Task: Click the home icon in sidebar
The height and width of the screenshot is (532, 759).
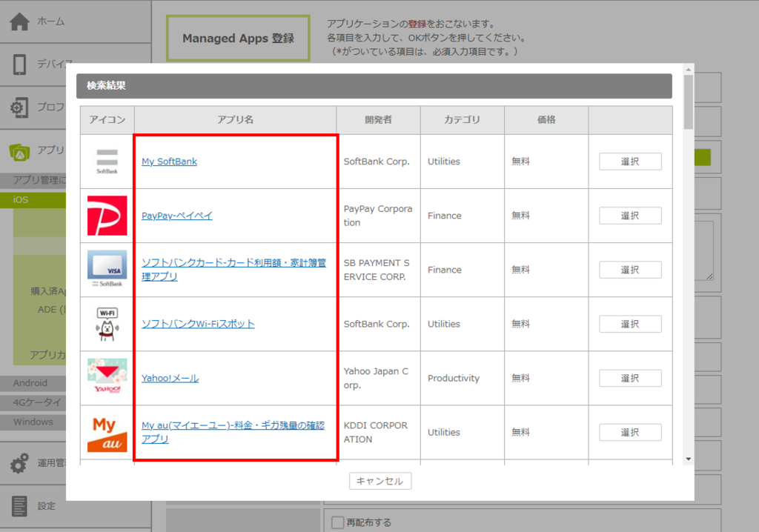Action: 19,22
